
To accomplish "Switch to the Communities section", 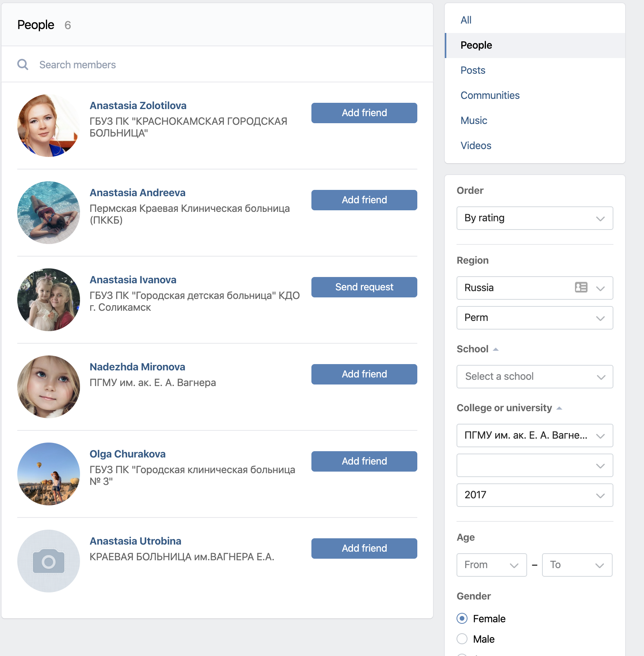I will 490,95.
